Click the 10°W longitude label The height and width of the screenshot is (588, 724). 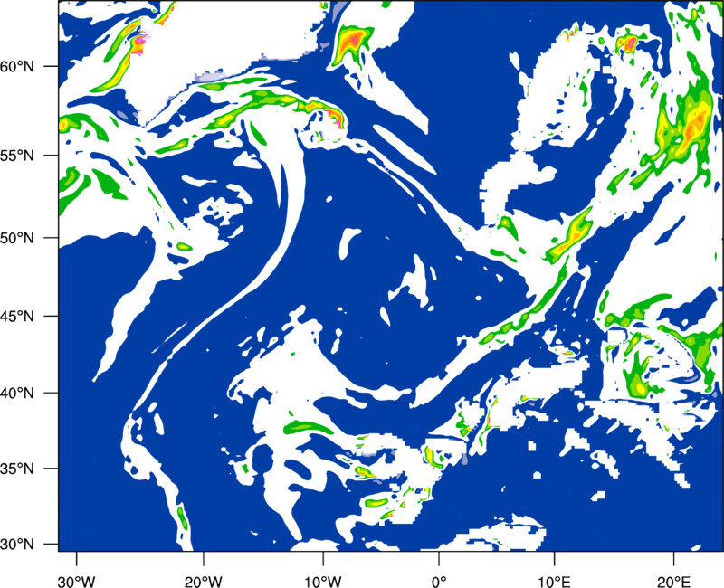coord(322,581)
